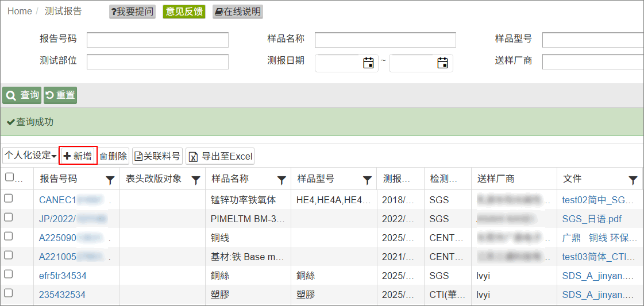Focus the 送样厂商 input field
This screenshot has width=644, height=306.
[x=593, y=61]
